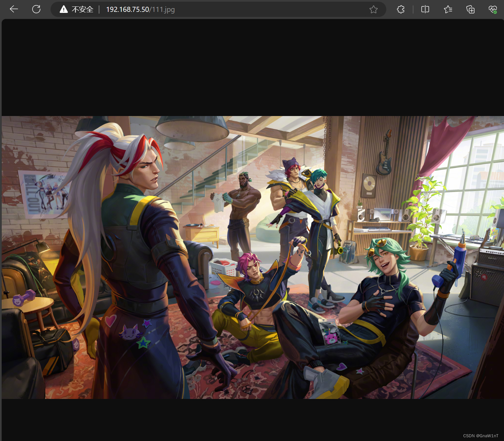Screen dimensions: 504x441
Task: Click the '不安全' security label
Action: pos(82,9)
